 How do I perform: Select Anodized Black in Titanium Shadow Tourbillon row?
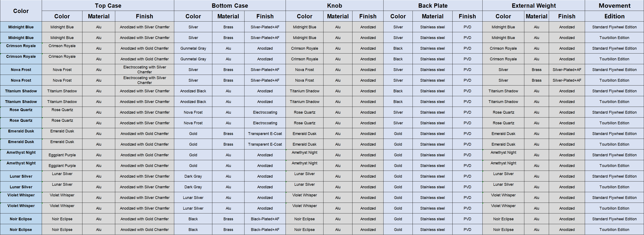(193, 102)
